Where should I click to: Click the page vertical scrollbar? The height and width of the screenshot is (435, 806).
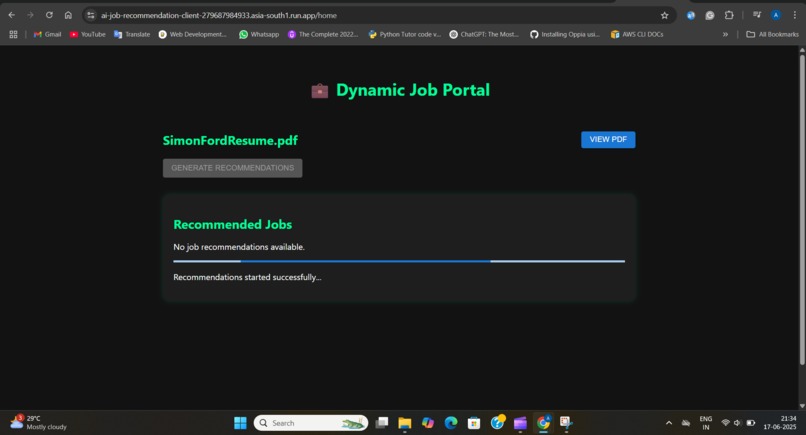(x=802, y=208)
